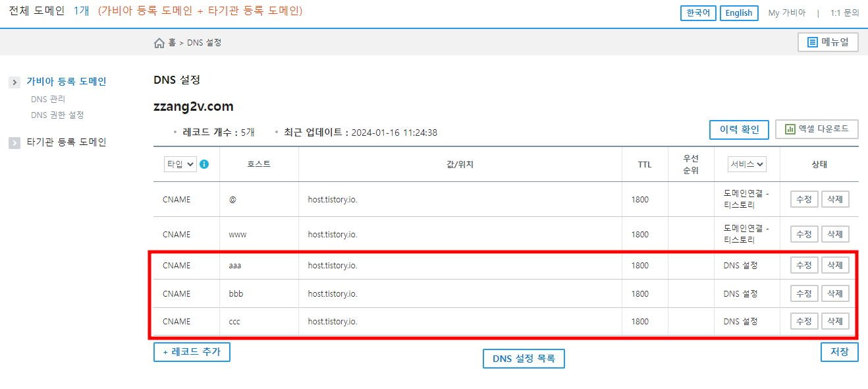Screen dimensions: 868x389
Task: Click the zzang2v.com domain heading
Action: point(194,107)
